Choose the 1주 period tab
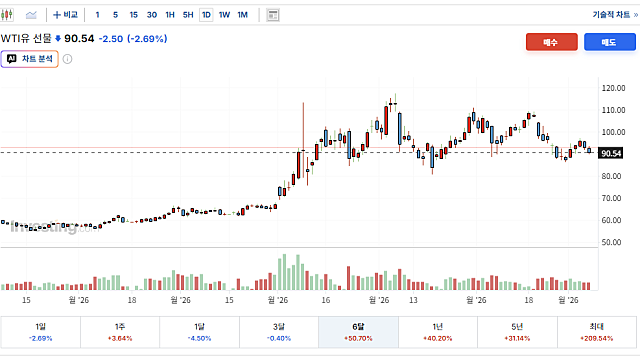Image resolution: width=640 pixels, height=360 pixels. [120, 332]
